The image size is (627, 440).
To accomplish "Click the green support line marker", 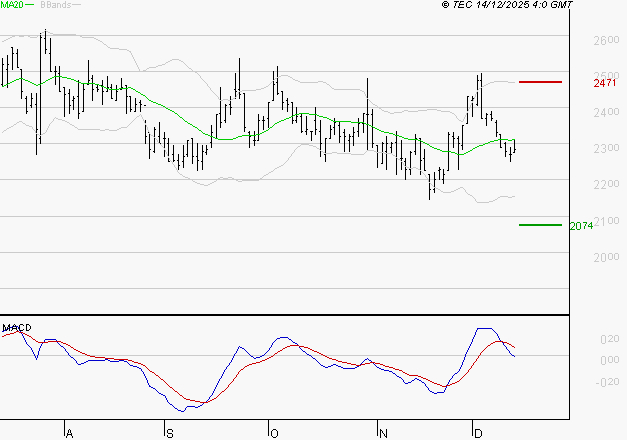I will coord(540,225).
